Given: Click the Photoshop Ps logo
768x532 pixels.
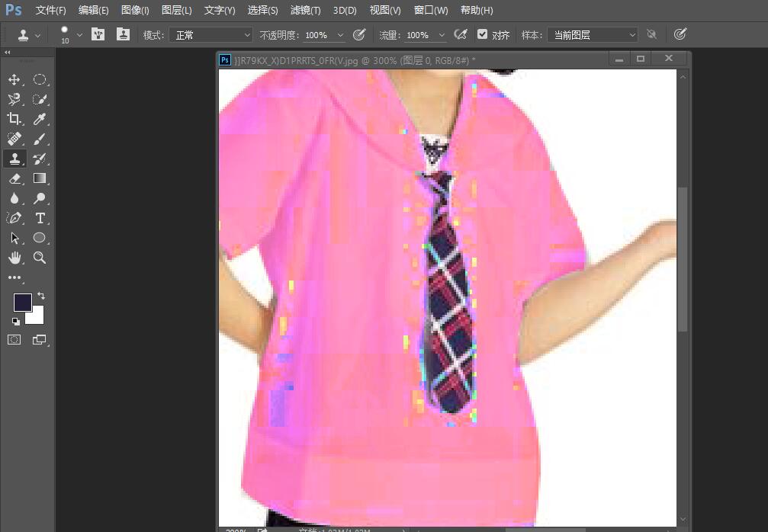Looking at the screenshot, I should pos(13,9).
